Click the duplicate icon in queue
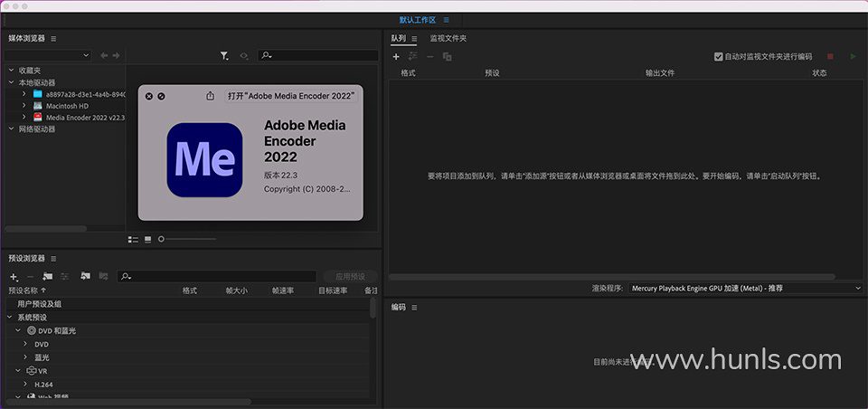The height and width of the screenshot is (409, 868). (448, 56)
